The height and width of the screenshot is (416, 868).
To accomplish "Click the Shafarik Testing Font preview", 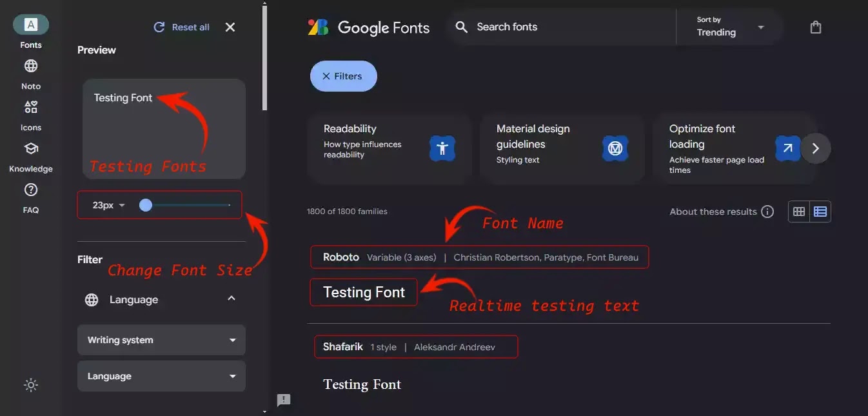I will (x=362, y=384).
